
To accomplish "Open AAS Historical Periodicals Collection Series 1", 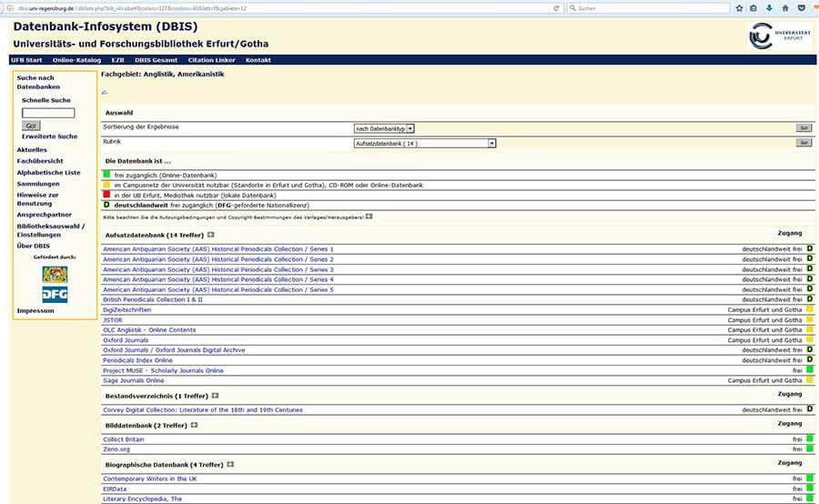I will 218,249.
